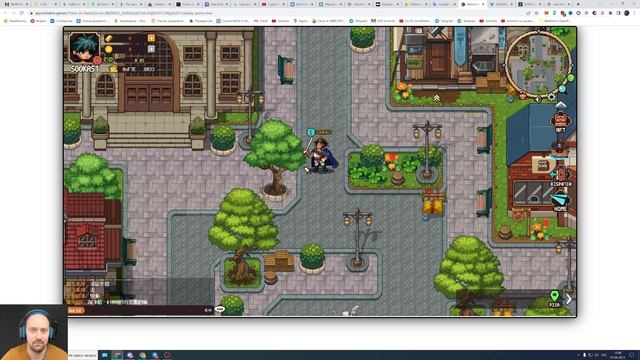This screenshot has width=640, height=360.
Task: Click the green EXP label
Action: 108,60
